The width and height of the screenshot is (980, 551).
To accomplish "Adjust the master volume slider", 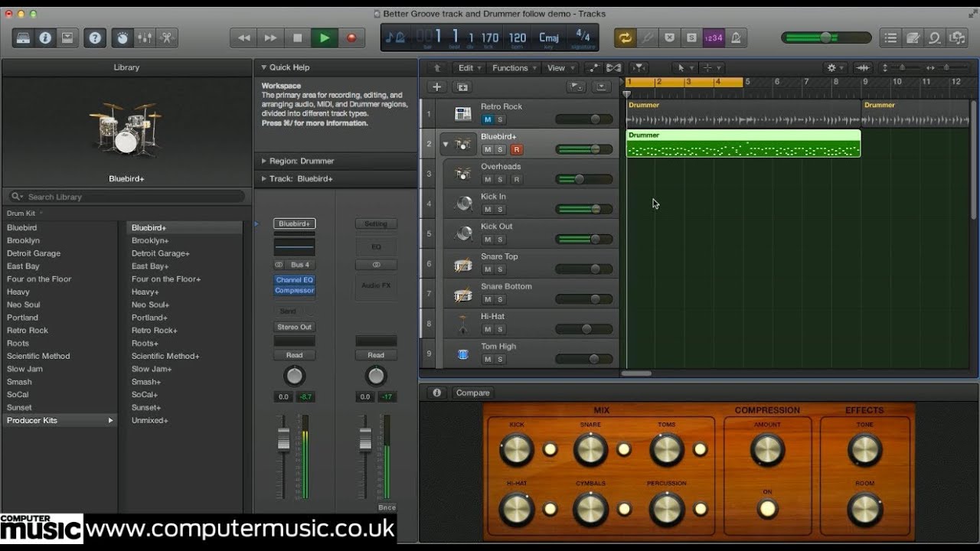I will point(826,37).
